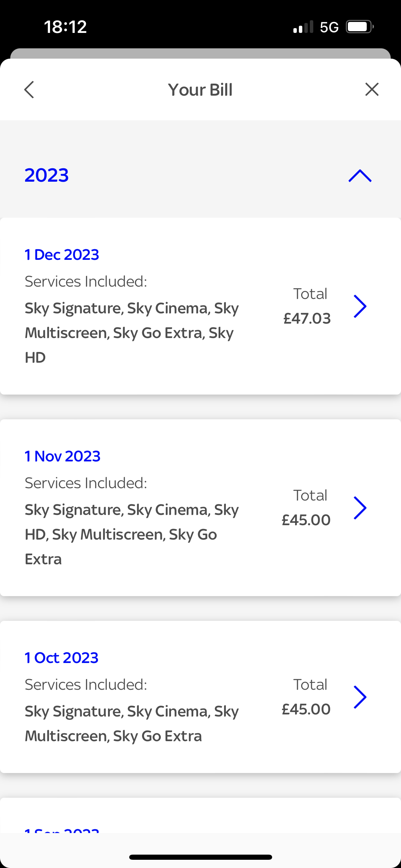This screenshot has width=401, height=868.
Task: Tap the back arrow in the header
Action: 29,90
